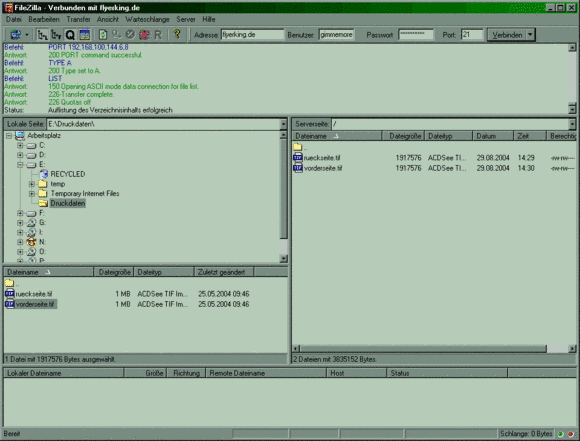This screenshot has height=441, width=580.
Task: Toggle the remote directory tree view icon
Action: click(56, 35)
